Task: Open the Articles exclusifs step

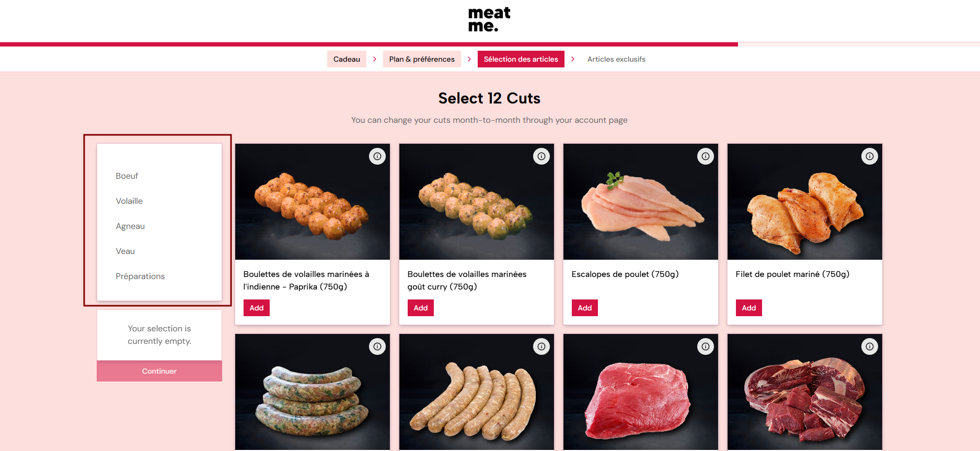Action: [x=616, y=59]
